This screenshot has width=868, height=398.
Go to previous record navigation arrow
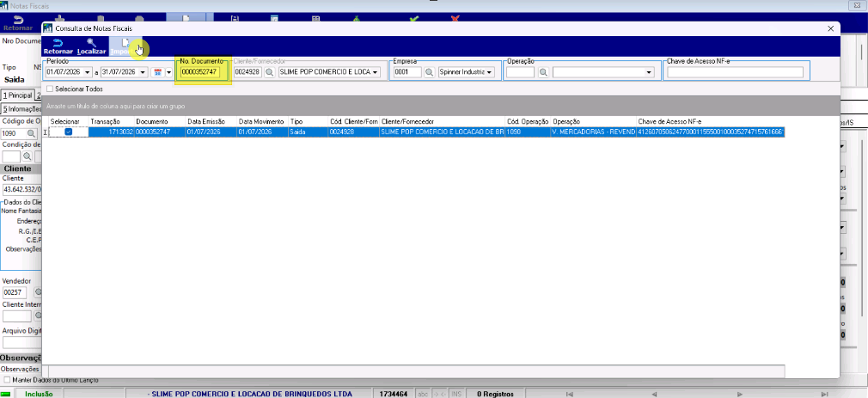pyautogui.click(x=654, y=394)
